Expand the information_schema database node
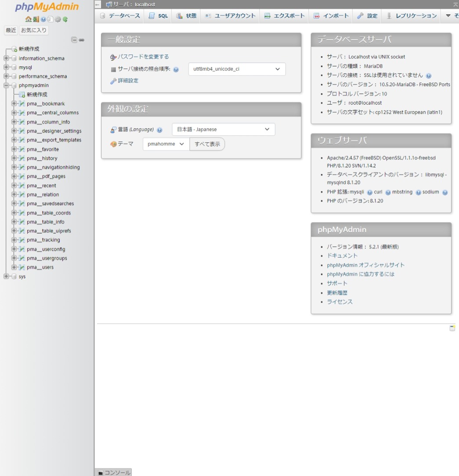459x476 pixels. pos(6,58)
